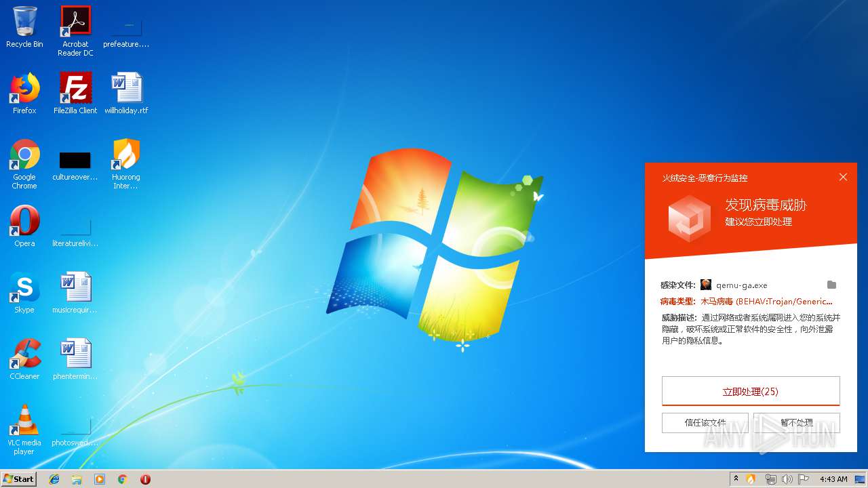
Task: Click the 火绒安全-恶意行为监控 popup title
Action: coord(705,178)
